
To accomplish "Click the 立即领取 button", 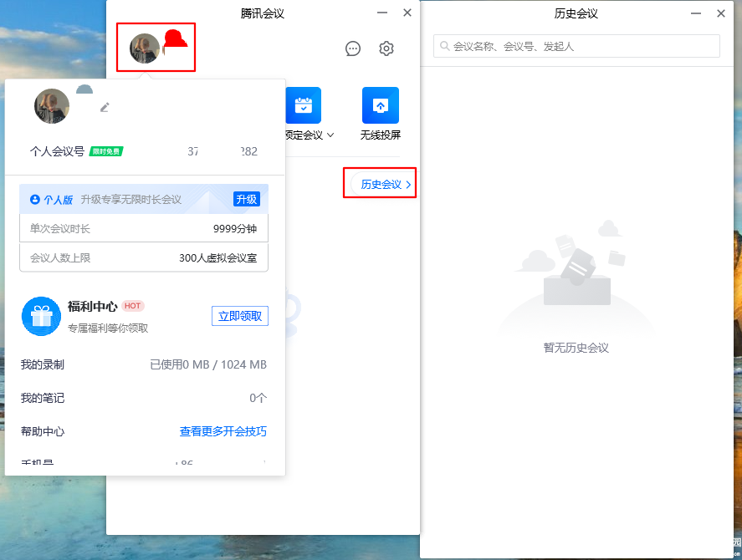I will pos(240,316).
